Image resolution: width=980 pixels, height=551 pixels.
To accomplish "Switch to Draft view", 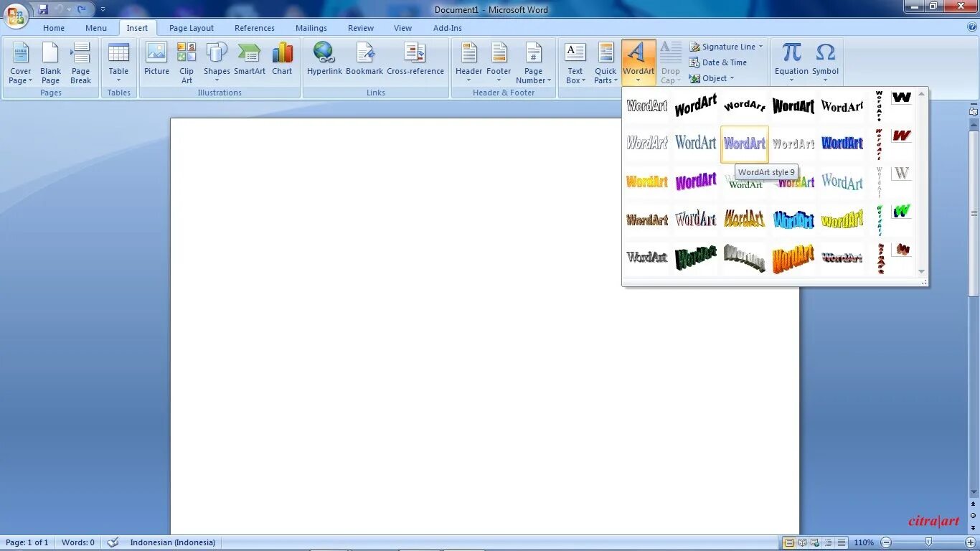I will pos(842,543).
